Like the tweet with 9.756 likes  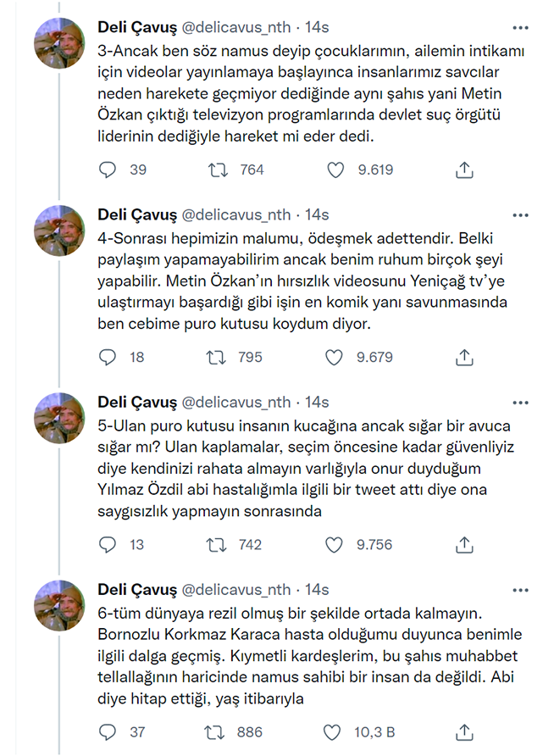(x=335, y=544)
